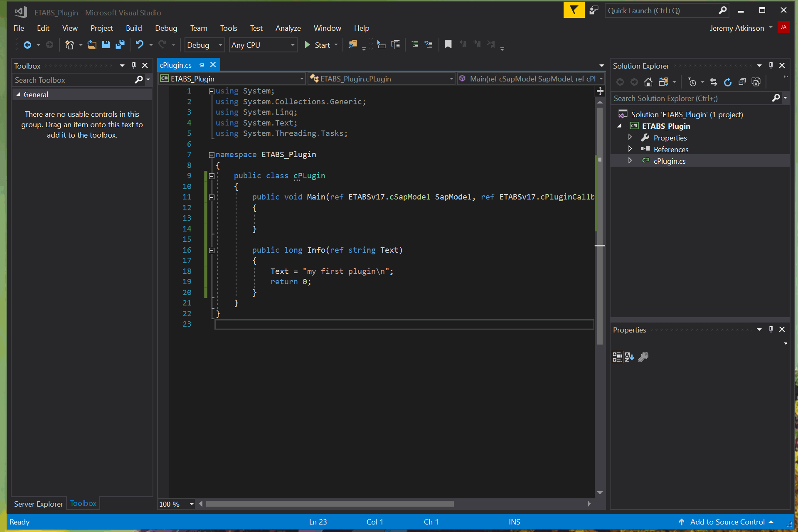
Task: Click the Collapse All icon in Solution Explorer
Action: pyautogui.click(x=742, y=82)
